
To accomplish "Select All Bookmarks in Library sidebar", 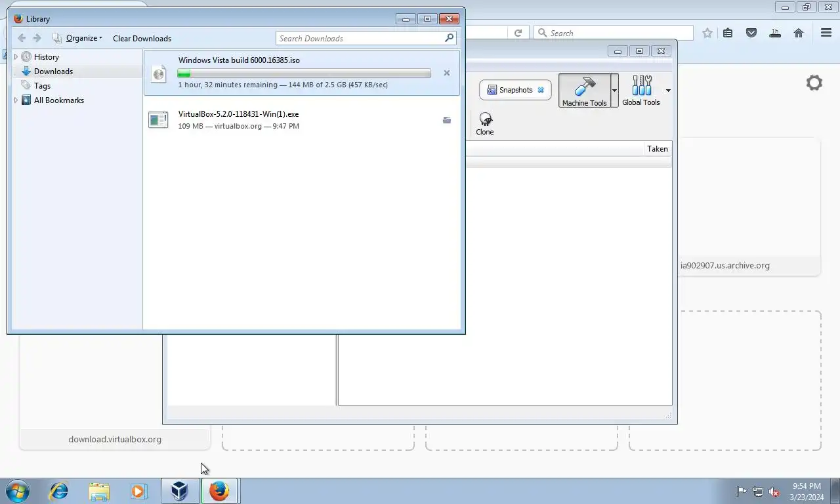I will [x=58, y=100].
